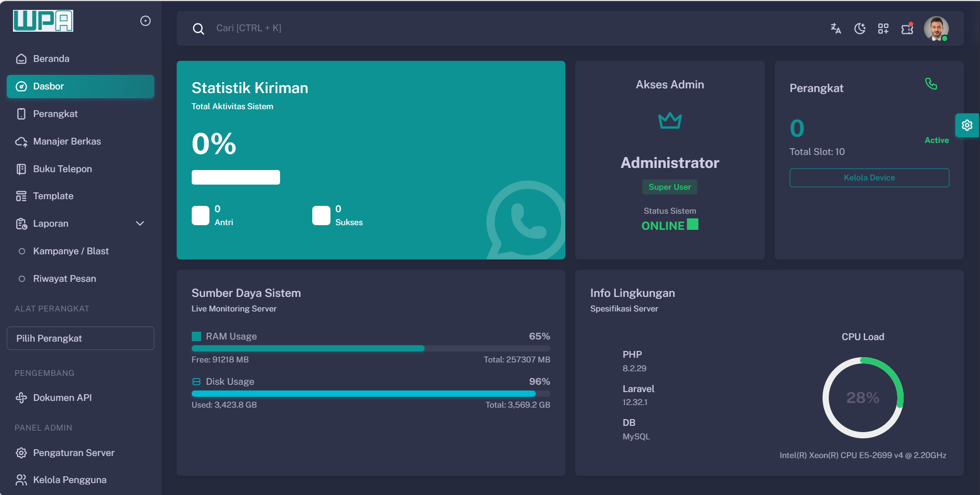Viewport: 980px width, 495px height.
Task: Open the ticket notification icon
Action: click(907, 29)
